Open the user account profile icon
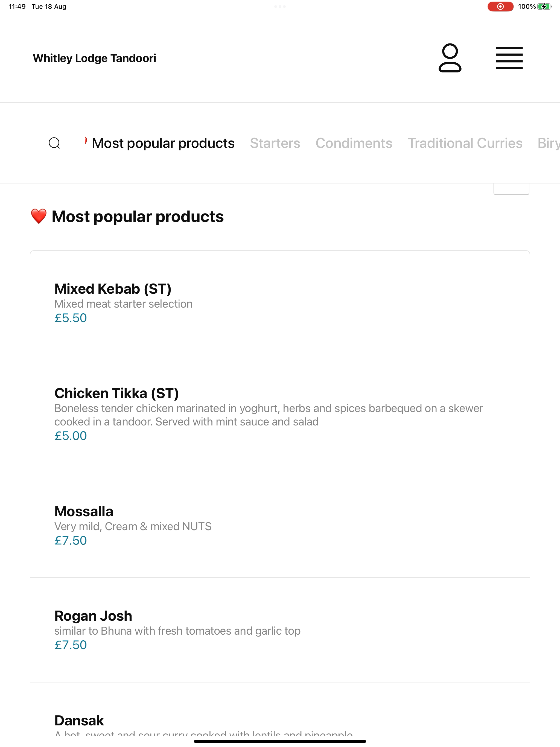This screenshot has height=747, width=560. (450, 58)
